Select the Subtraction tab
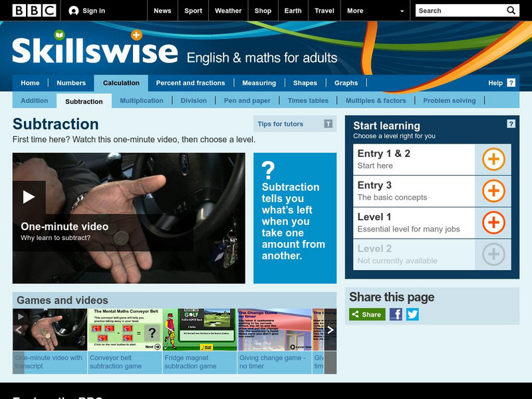The width and height of the screenshot is (532, 399). (x=86, y=100)
